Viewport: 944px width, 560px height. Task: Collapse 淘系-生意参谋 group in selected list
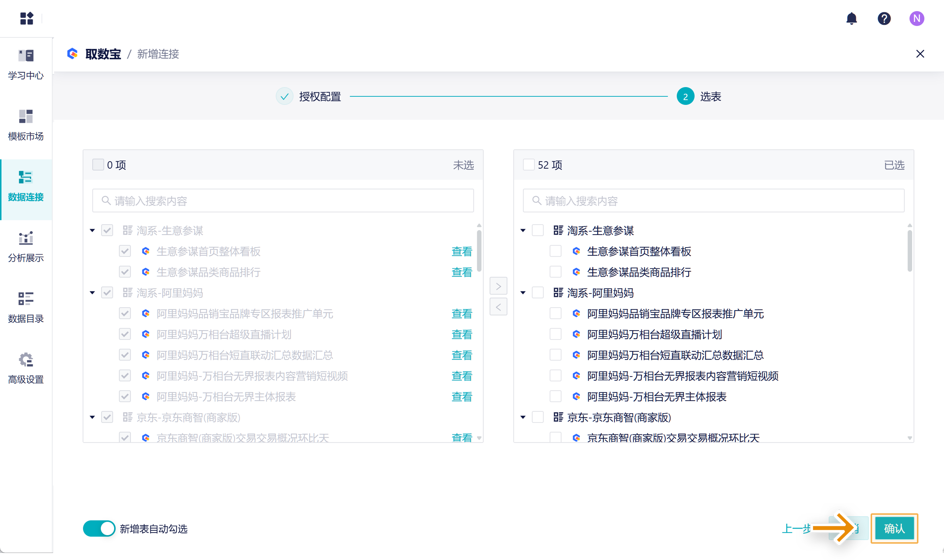(523, 231)
